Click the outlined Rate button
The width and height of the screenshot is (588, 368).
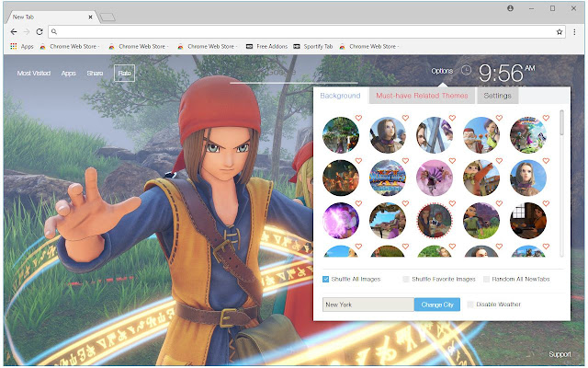tap(125, 74)
